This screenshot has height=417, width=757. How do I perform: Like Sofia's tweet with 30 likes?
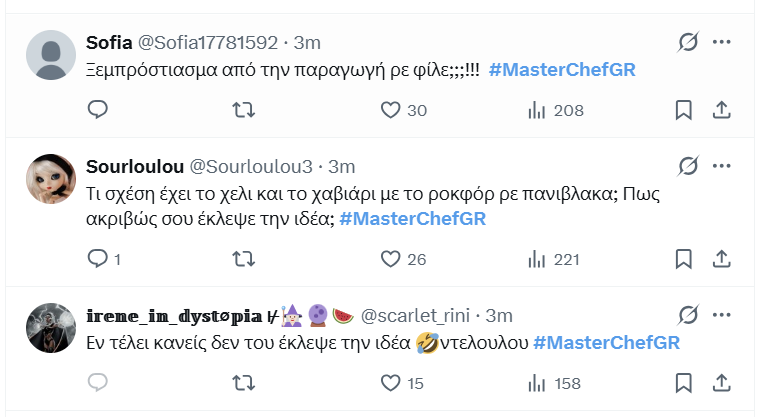pos(391,110)
